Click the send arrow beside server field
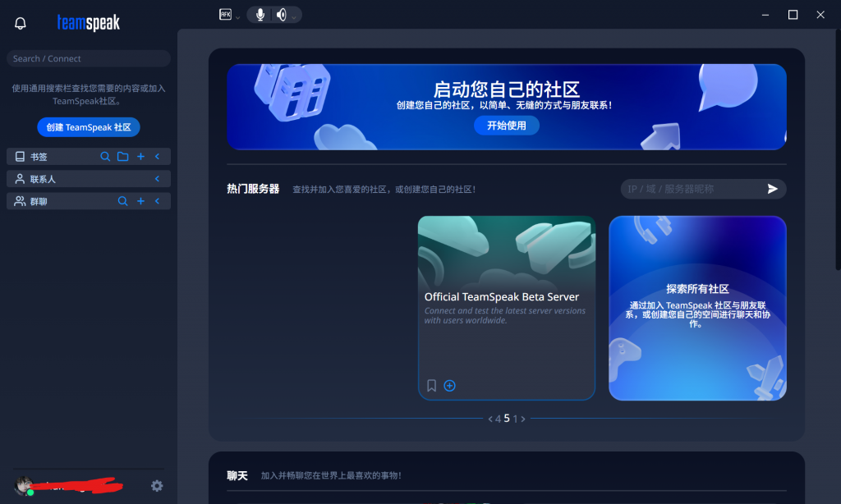This screenshot has width=841, height=504. point(772,189)
